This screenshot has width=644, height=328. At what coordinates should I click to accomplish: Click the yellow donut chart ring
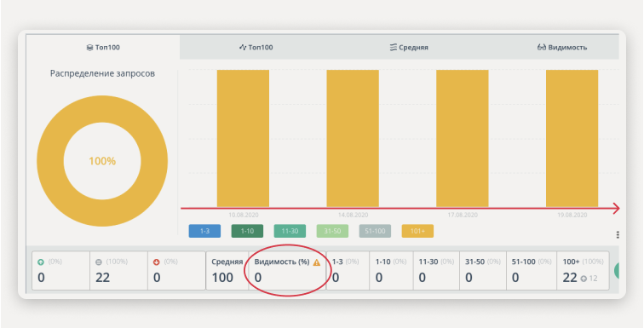coord(49,161)
